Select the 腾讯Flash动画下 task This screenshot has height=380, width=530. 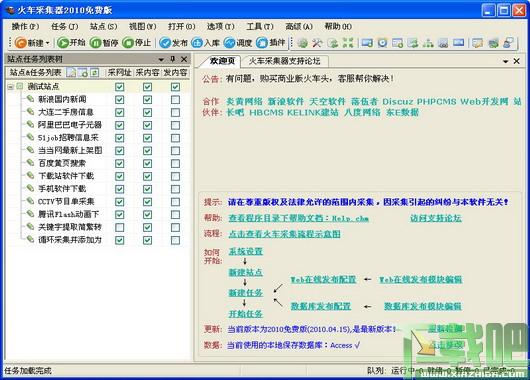69,214
